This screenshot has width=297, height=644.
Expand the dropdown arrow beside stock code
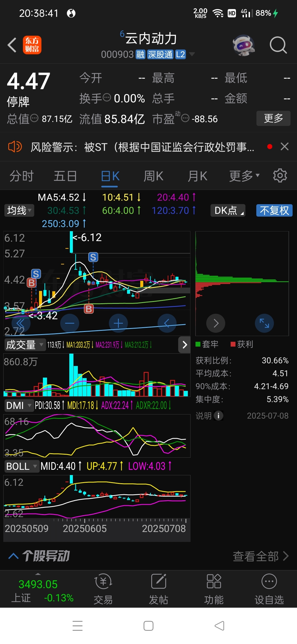[192, 54]
